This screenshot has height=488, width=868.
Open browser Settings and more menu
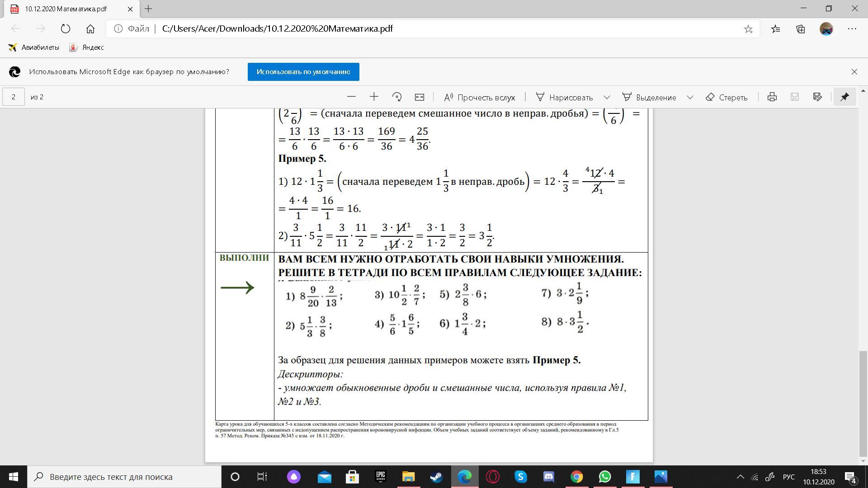click(x=852, y=29)
